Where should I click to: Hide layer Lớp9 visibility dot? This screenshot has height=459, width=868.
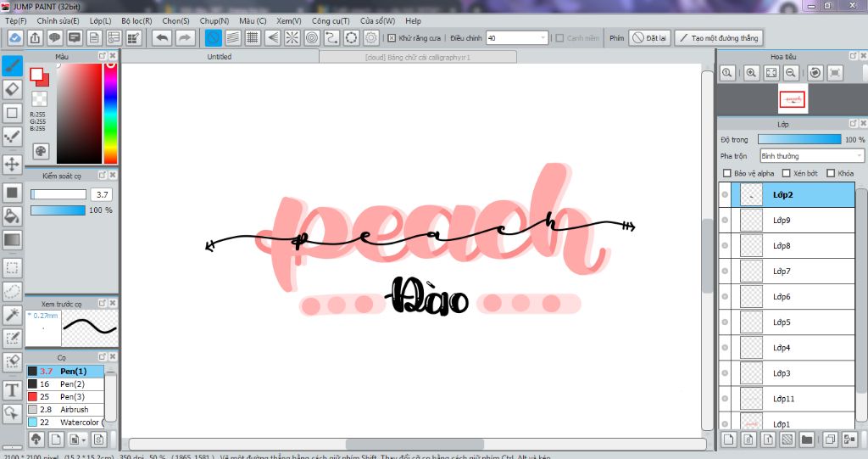(725, 220)
